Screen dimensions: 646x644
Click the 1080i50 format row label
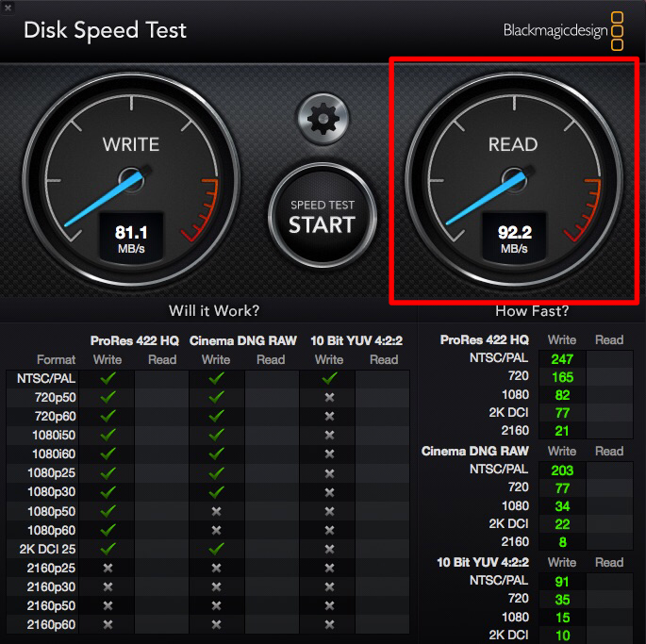click(54, 435)
